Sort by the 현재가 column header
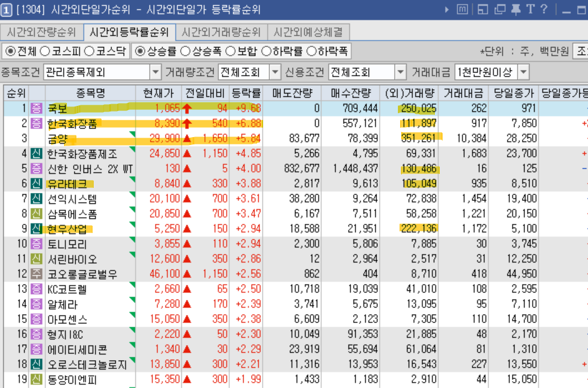 click(159, 93)
